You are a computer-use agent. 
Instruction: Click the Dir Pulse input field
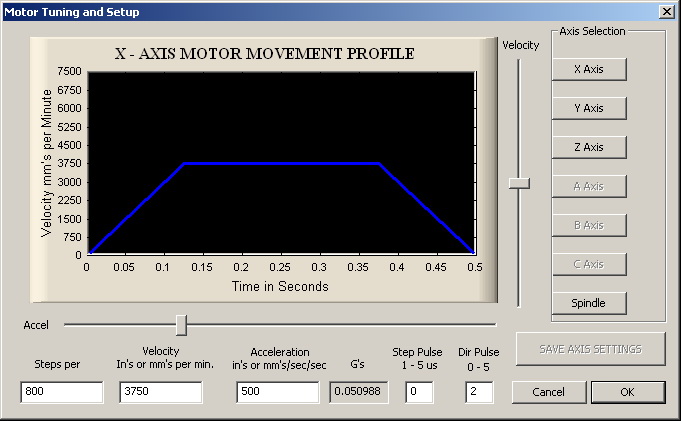479,392
